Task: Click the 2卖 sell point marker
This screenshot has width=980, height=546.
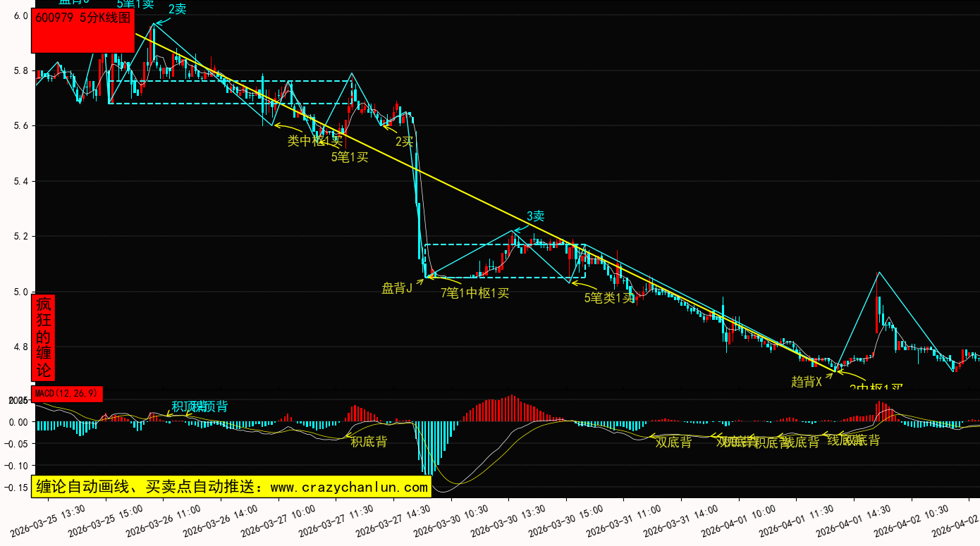Action: (177, 9)
